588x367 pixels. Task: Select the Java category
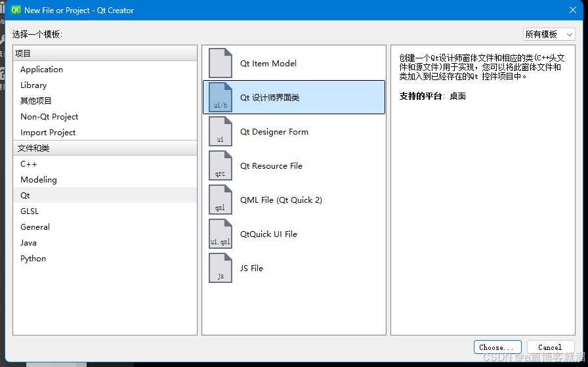[105, 243]
